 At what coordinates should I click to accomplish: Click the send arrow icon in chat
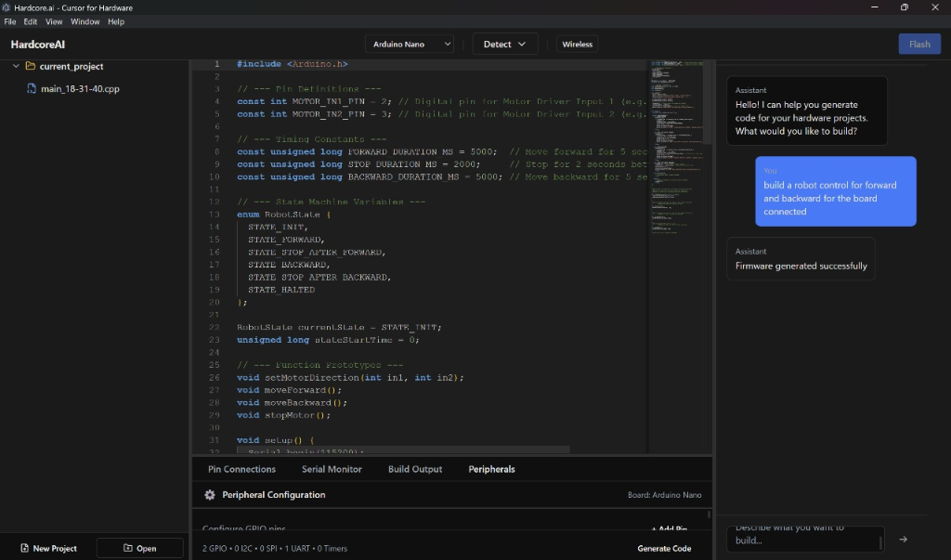point(903,539)
